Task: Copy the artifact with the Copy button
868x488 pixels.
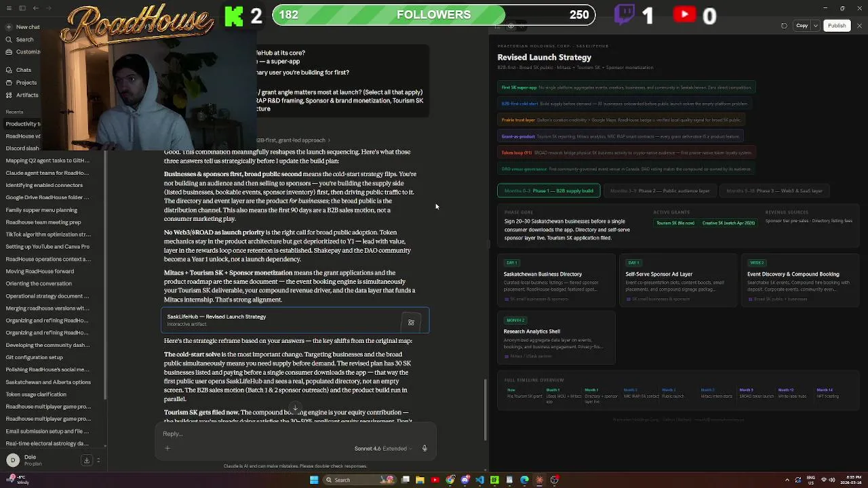Action: [802, 26]
